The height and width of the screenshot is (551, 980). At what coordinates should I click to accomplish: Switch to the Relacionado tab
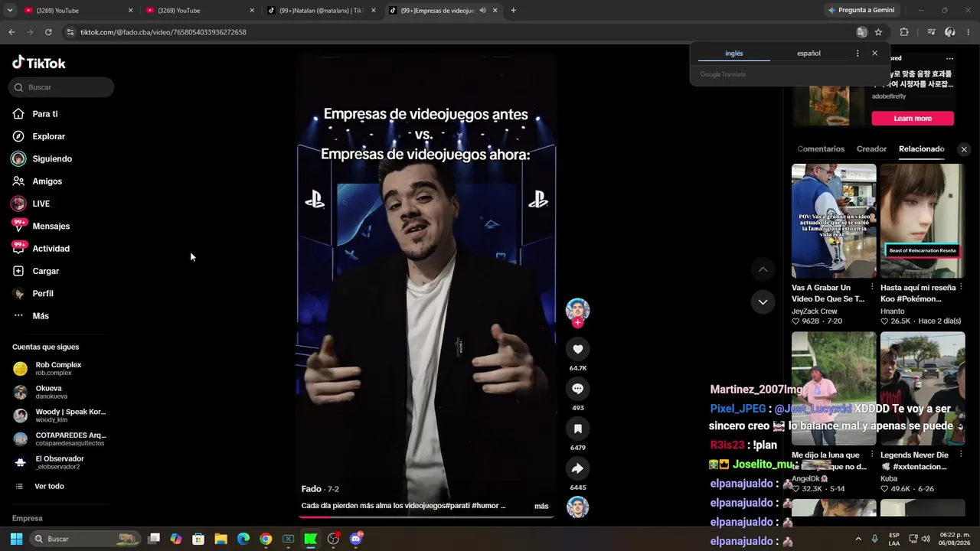click(x=922, y=149)
